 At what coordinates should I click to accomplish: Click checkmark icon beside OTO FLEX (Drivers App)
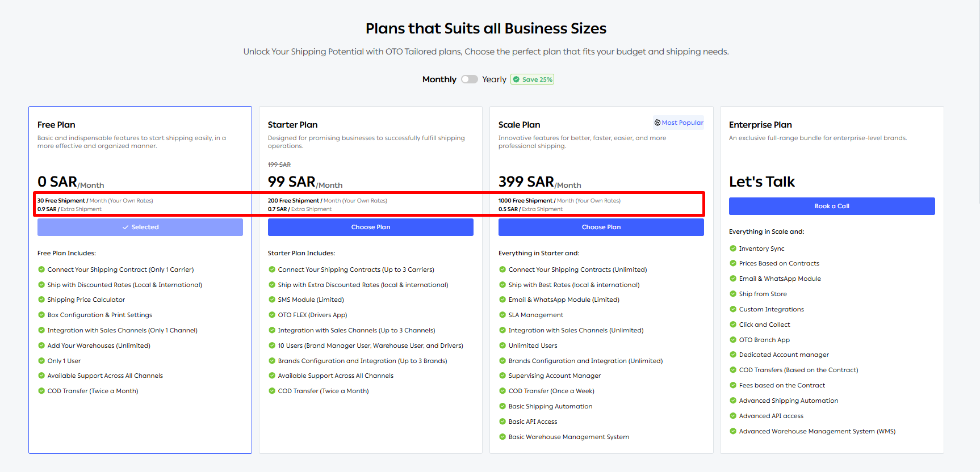pyautogui.click(x=272, y=315)
